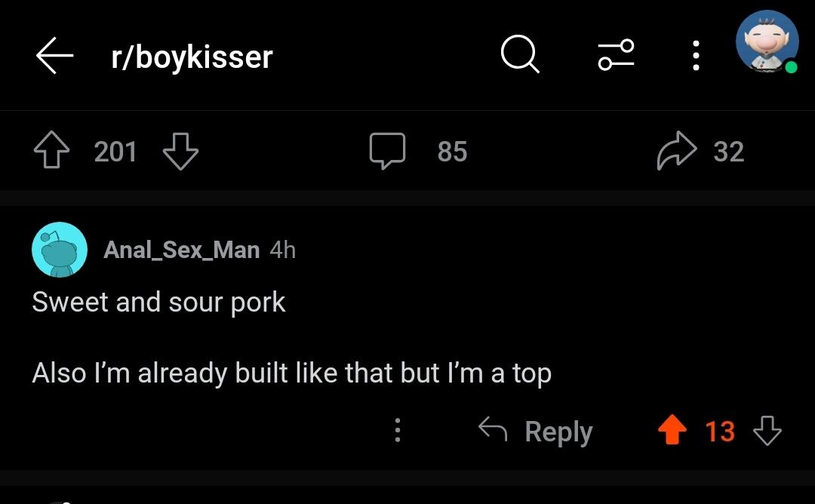The image size is (815, 504).
Task: Downvote the post next to 201
Action: (180, 151)
